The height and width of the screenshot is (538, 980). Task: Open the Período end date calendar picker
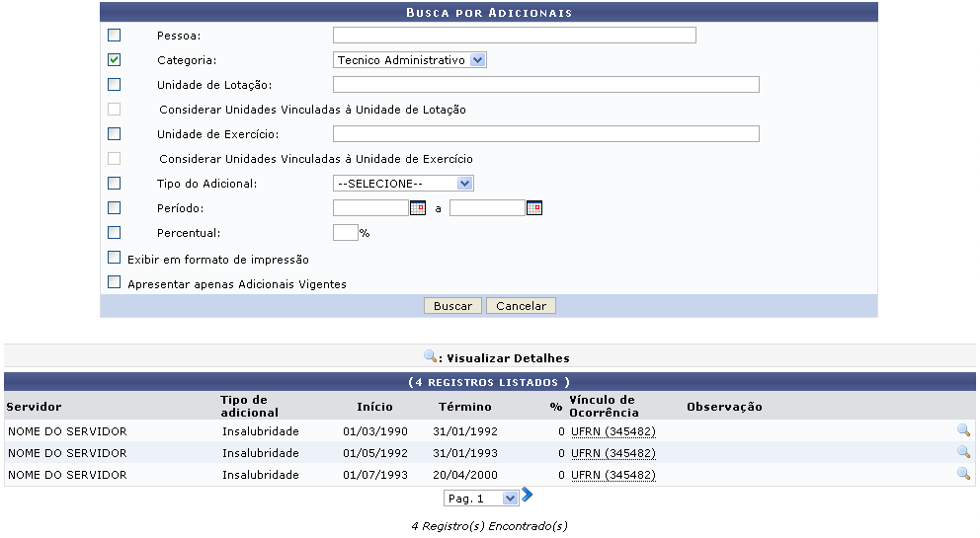[x=534, y=208]
